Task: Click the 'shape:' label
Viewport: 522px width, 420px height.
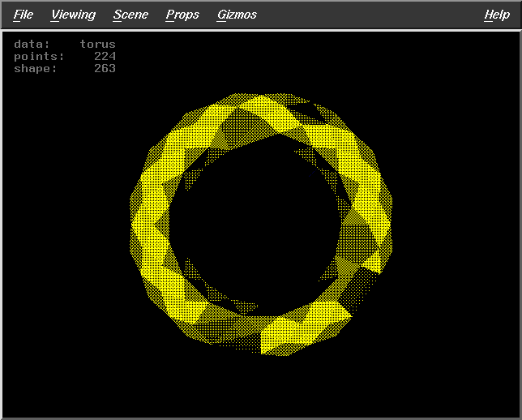Action: click(36, 69)
